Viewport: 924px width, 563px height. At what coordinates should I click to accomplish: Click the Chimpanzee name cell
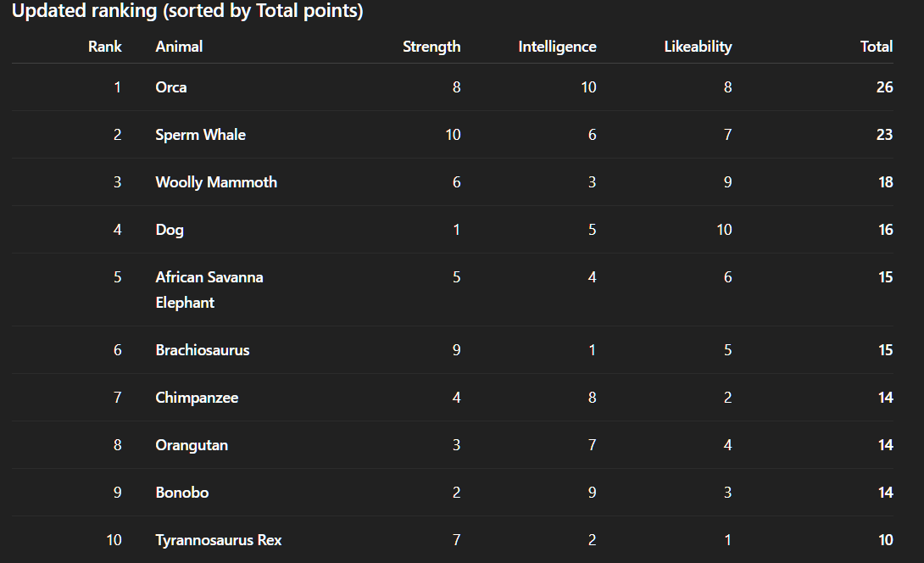[197, 398]
